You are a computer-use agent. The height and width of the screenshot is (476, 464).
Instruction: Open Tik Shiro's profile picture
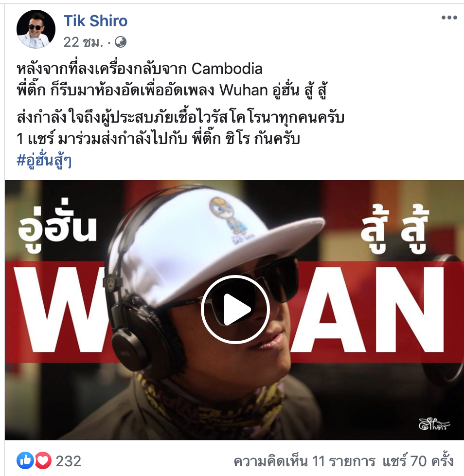(36, 29)
